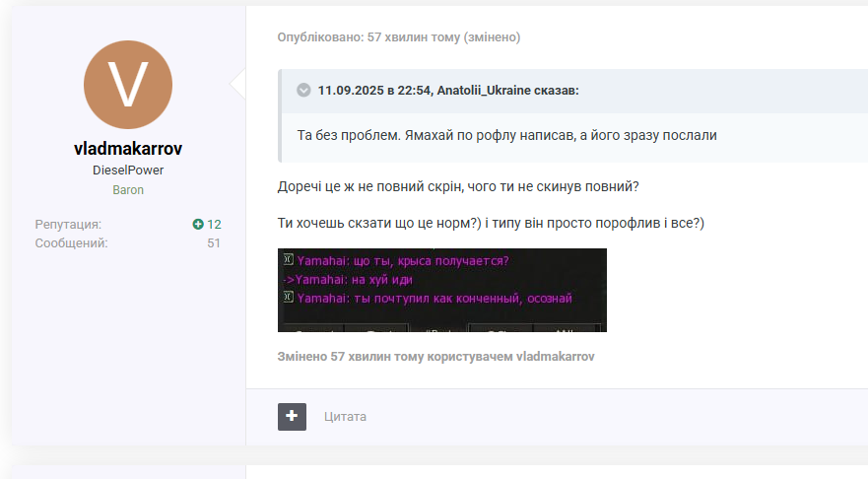Open the DieselPower group link
This screenshot has width=868, height=479.
pyautogui.click(x=128, y=171)
